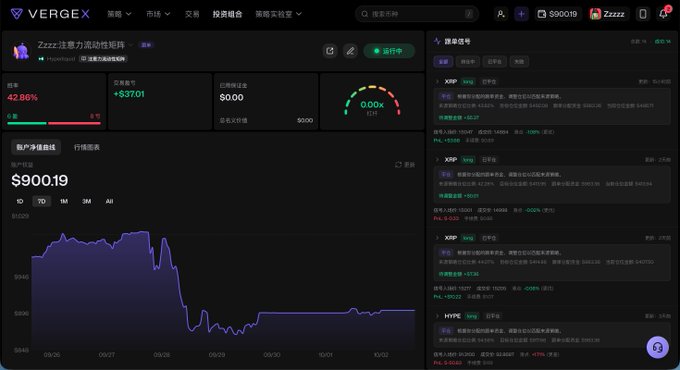
Task: Open the notification bell
Action: (664, 13)
